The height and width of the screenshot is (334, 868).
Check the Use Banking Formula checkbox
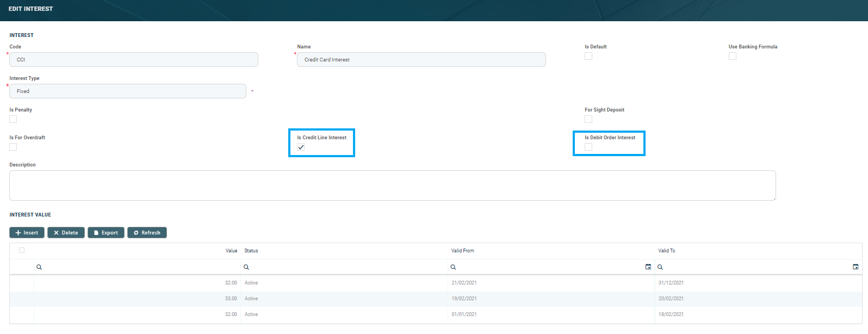pos(733,56)
